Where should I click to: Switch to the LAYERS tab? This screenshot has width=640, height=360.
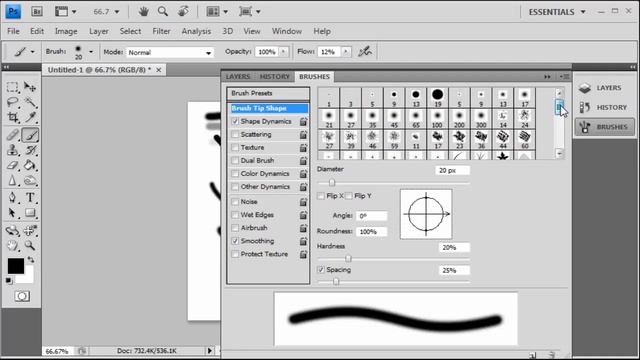click(x=238, y=76)
